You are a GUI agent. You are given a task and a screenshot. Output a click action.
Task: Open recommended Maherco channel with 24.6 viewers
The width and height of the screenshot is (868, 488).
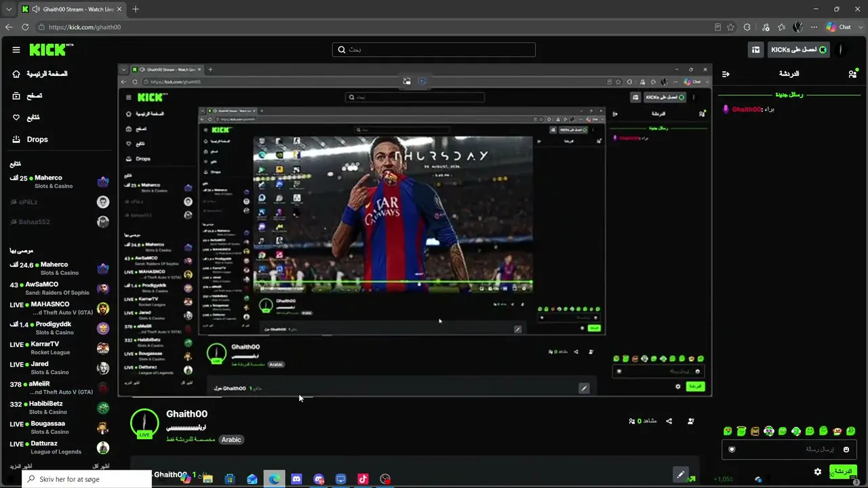60,268
